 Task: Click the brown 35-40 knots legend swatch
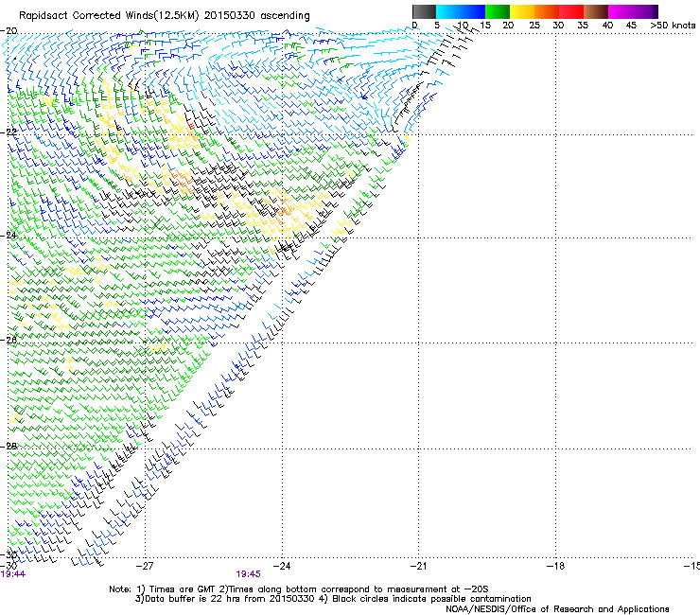pos(596,11)
